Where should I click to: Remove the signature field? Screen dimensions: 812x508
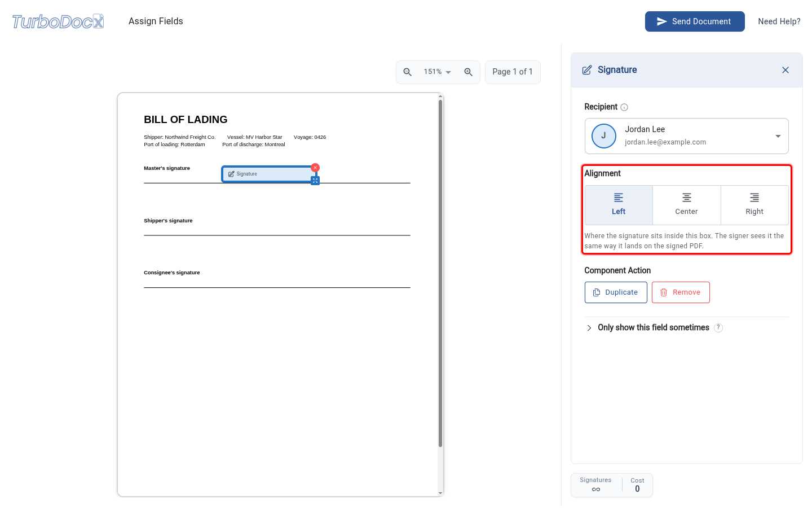tap(681, 292)
